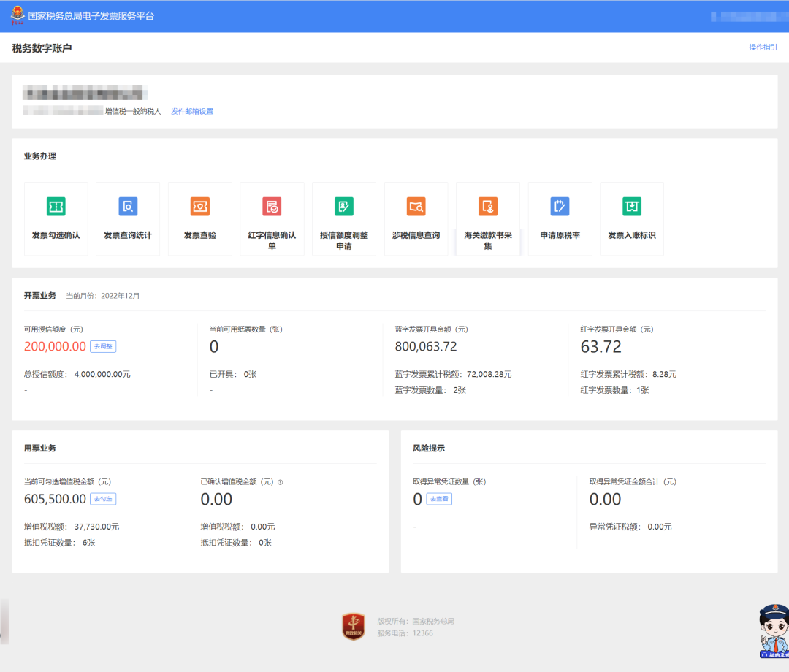Image resolution: width=789 pixels, height=672 pixels.
Task: Open 操作指引 operation guide link
Action: coord(763,47)
